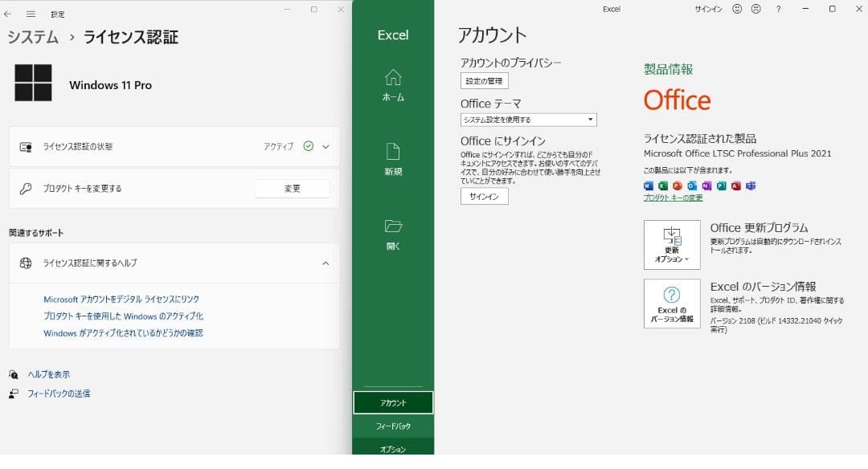Click the green active checkmark icon
Viewport: 868px width, 469px height.
(x=309, y=146)
